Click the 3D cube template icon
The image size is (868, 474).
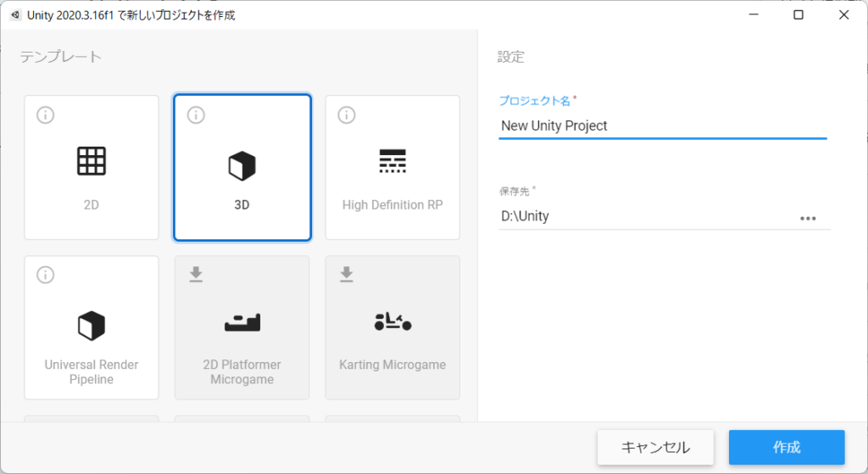242,166
